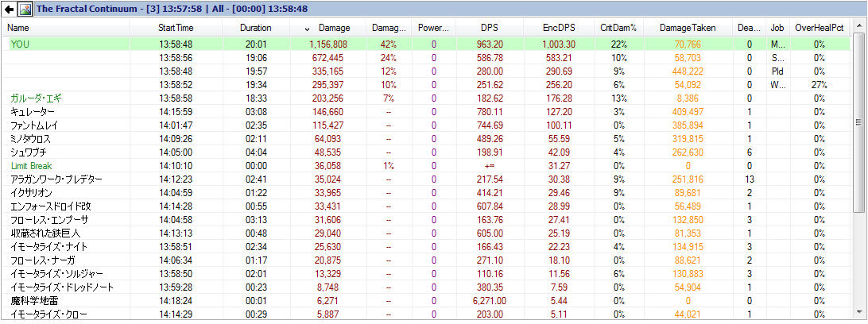This screenshot has height=324, width=868.
Task: Click the DamageTaken column header
Action: [687, 28]
